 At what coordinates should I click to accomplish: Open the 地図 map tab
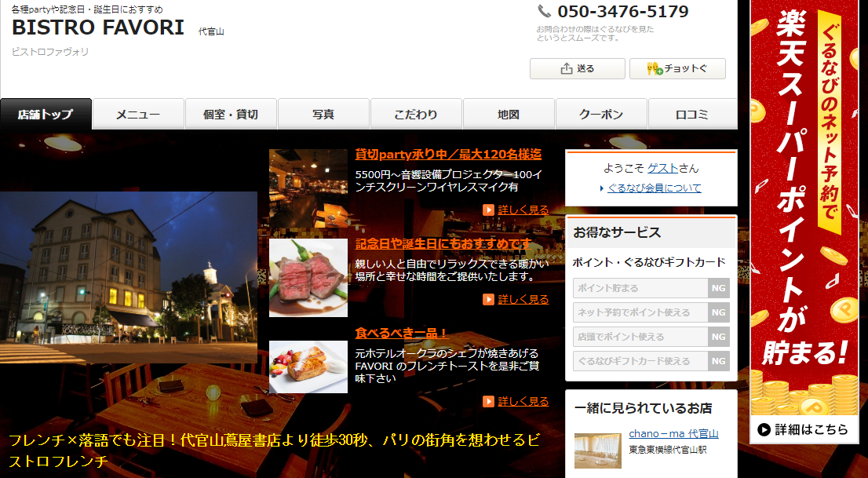click(x=509, y=115)
